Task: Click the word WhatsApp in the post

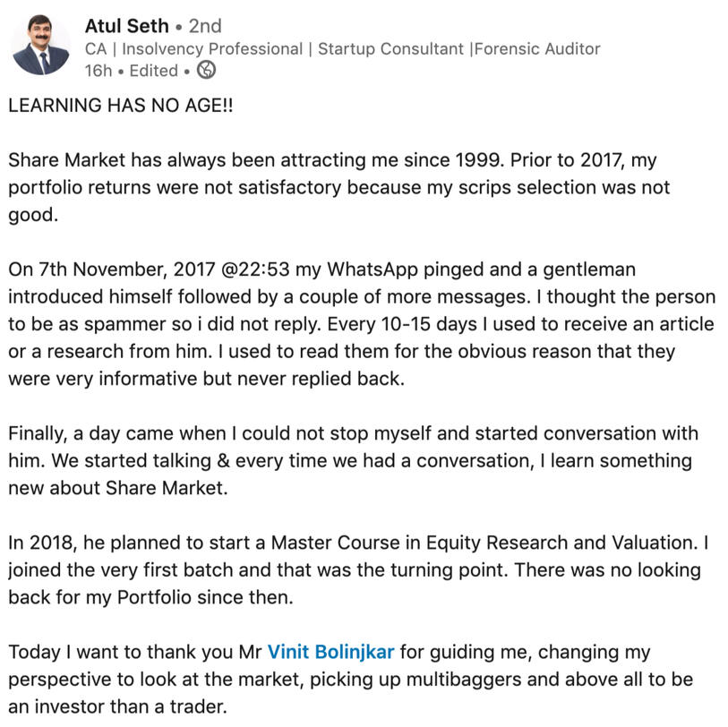Action: tap(376, 269)
